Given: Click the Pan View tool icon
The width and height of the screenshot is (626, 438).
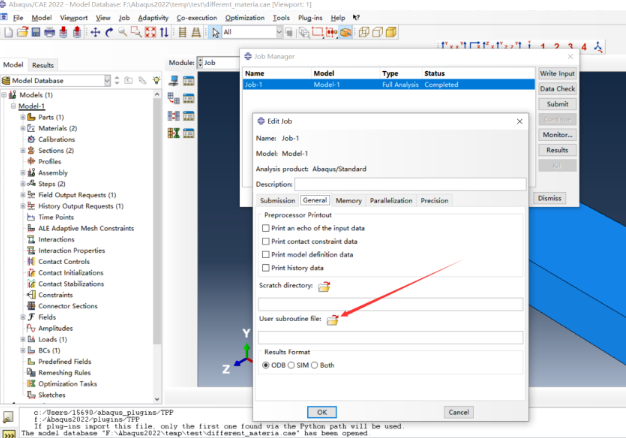Looking at the screenshot, I should tap(96, 32).
